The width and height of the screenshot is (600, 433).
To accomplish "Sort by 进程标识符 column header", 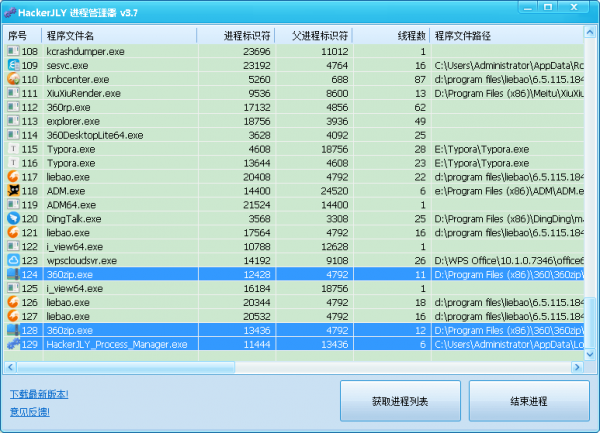I will pyautogui.click(x=236, y=36).
